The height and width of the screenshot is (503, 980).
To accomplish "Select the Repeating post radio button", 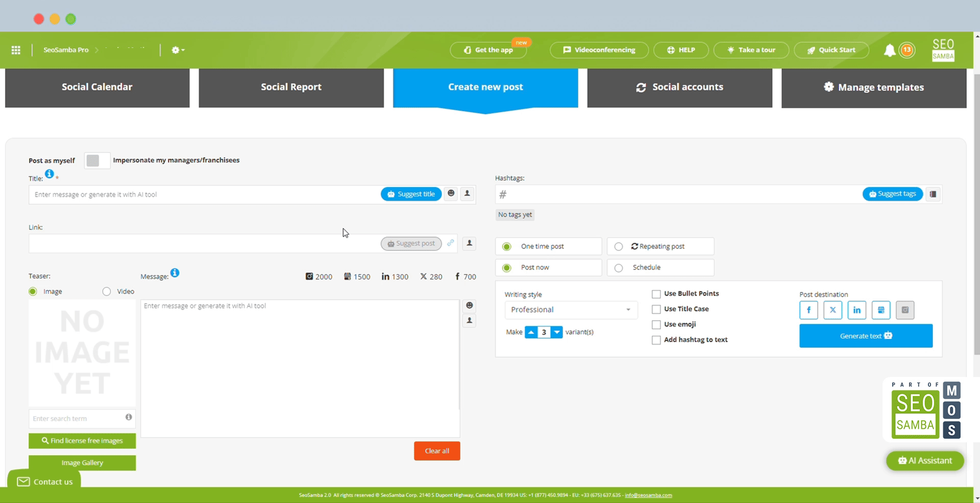I will [619, 247].
